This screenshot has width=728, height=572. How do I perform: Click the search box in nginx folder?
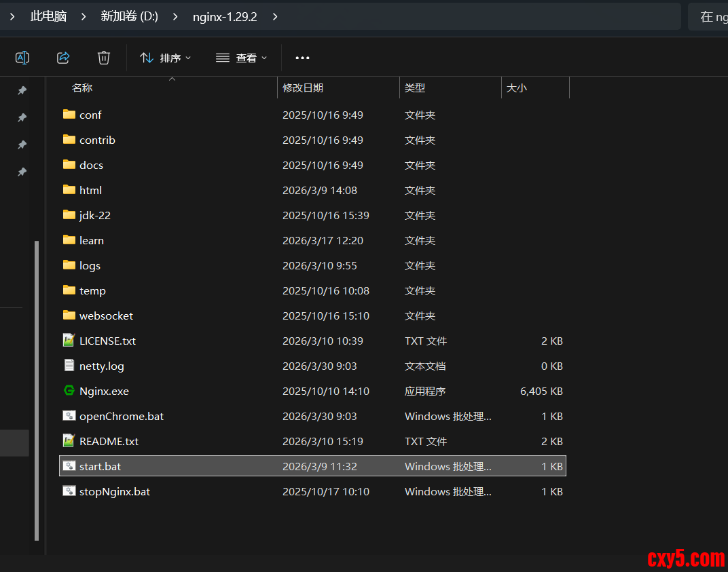tap(710, 17)
